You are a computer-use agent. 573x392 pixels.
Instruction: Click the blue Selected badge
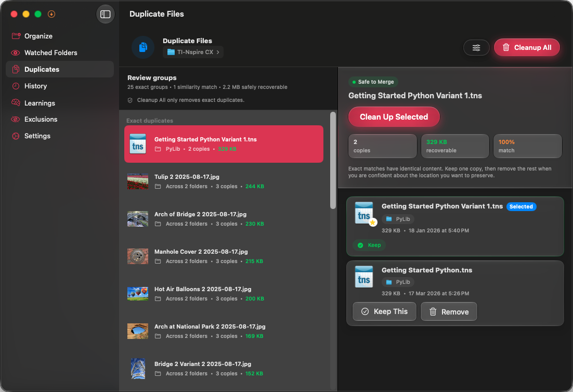click(x=521, y=207)
